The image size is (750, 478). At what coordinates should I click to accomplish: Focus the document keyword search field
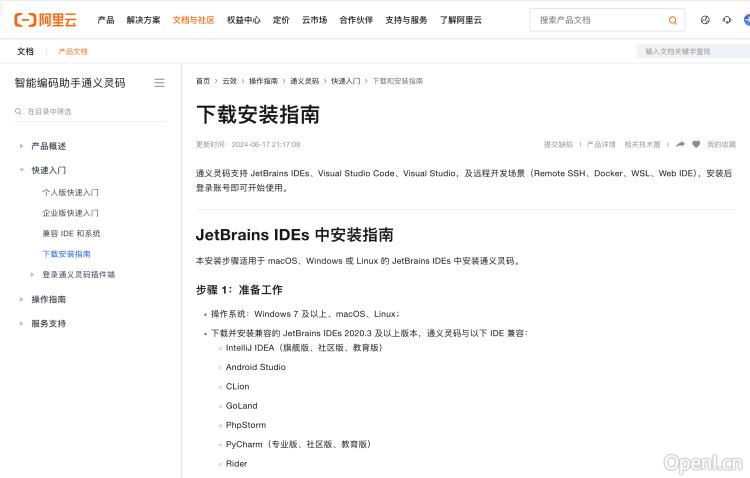693,51
